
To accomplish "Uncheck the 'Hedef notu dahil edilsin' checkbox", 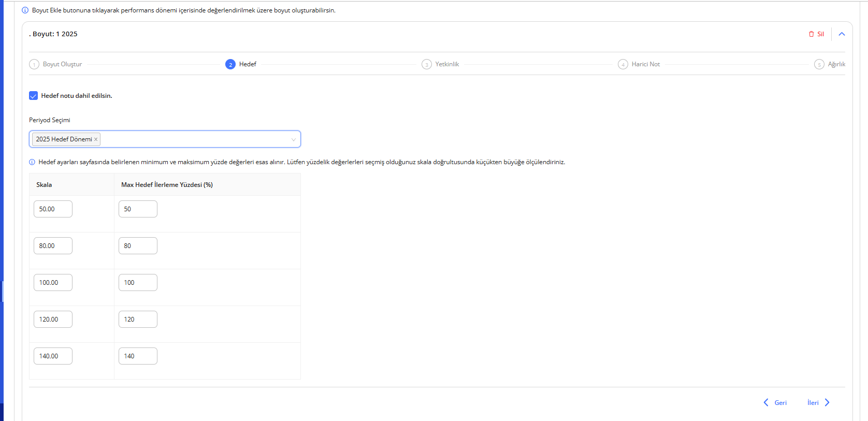I will (34, 96).
